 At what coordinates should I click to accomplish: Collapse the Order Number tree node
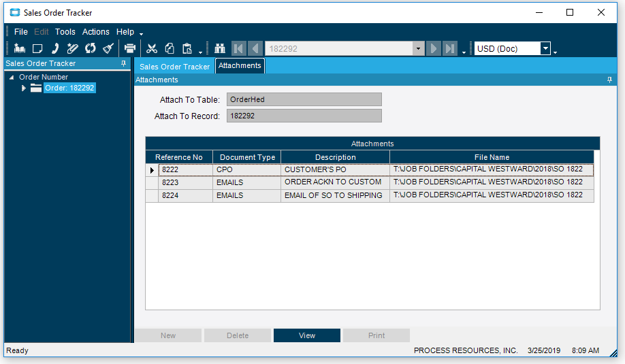(12, 78)
